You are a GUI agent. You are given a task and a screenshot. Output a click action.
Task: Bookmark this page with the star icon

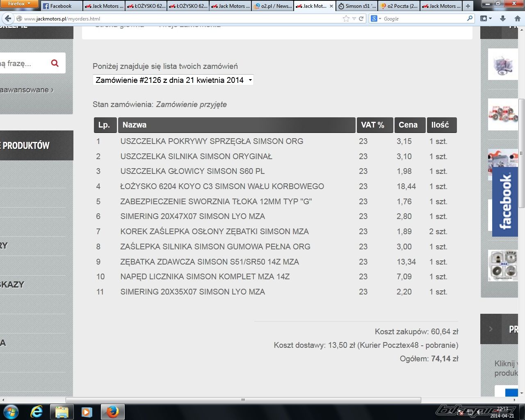[x=346, y=18]
